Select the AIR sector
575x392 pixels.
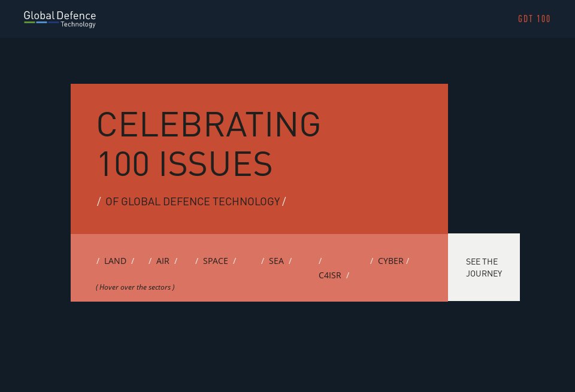[x=163, y=261]
